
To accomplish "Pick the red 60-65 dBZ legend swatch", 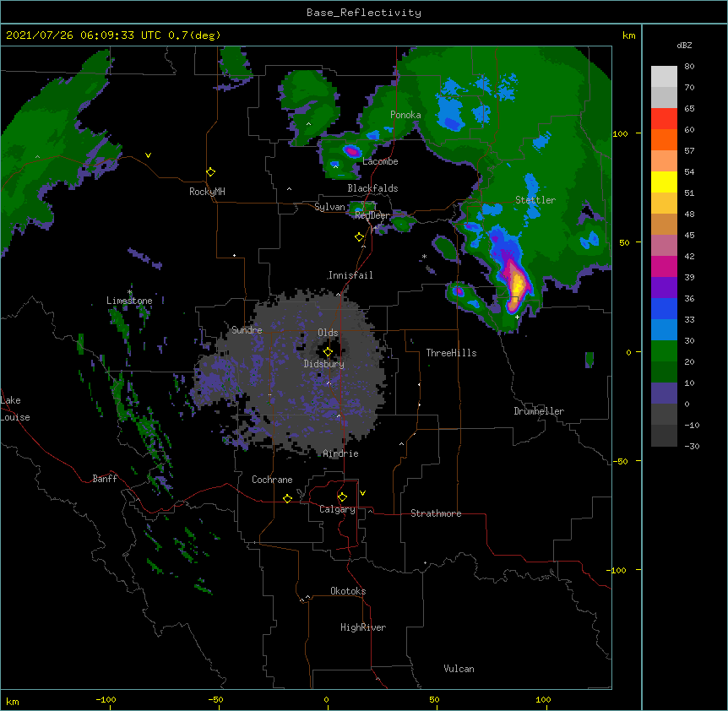I will pyautogui.click(x=664, y=119).
